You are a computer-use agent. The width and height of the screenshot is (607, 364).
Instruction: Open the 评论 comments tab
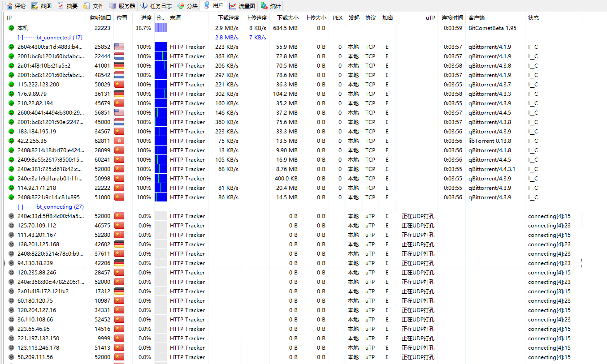click(x=15, y=6)
